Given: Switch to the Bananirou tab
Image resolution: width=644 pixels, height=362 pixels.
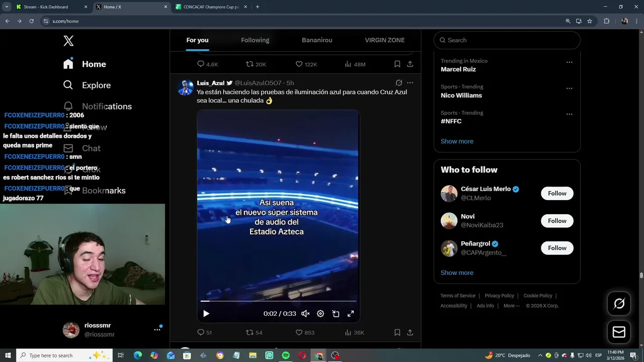Looking at the screenshot, I should pos(317,40).
